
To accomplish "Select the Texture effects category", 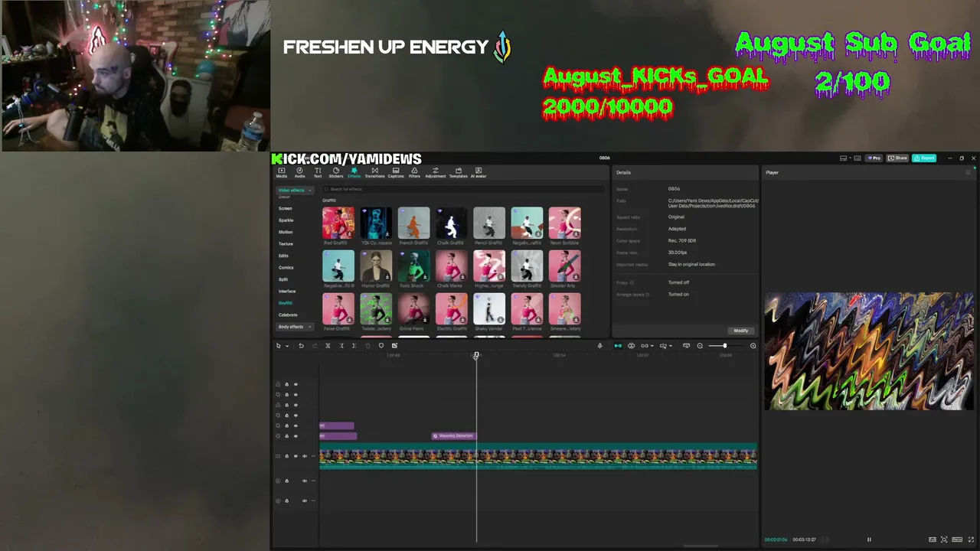I will 286,244.
